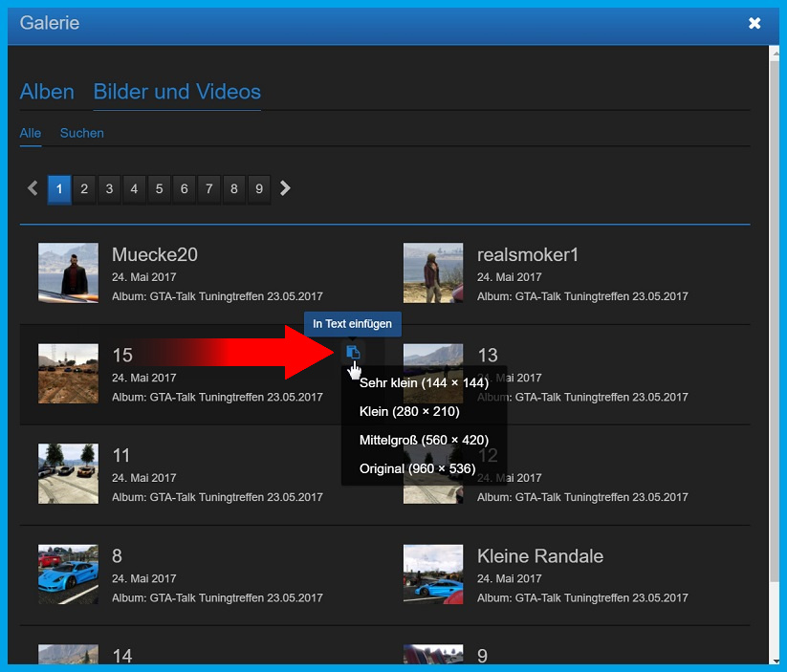
Task: Go to page 2 in pagination
Action: [x=84, y=189]
